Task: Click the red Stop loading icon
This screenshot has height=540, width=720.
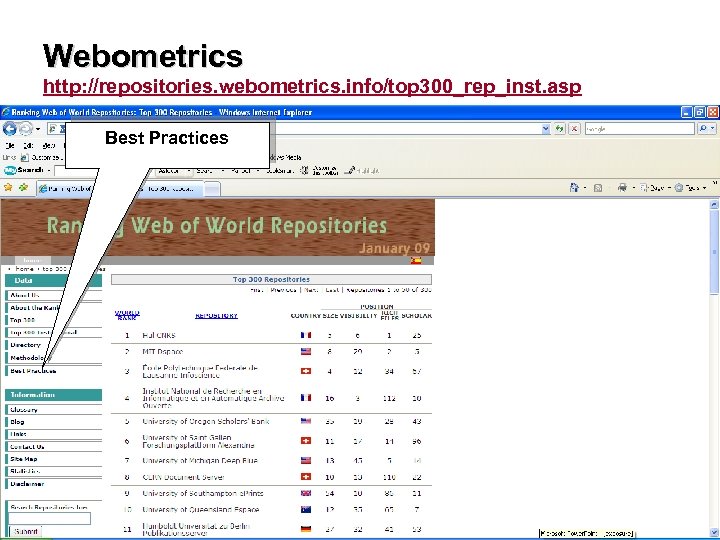Action: click(574, 129)
